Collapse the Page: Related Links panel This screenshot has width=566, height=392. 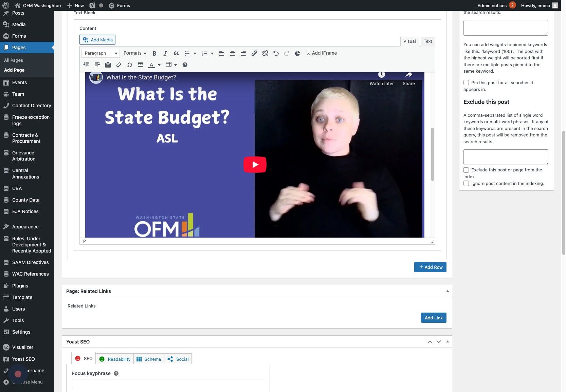pos(448,291)
